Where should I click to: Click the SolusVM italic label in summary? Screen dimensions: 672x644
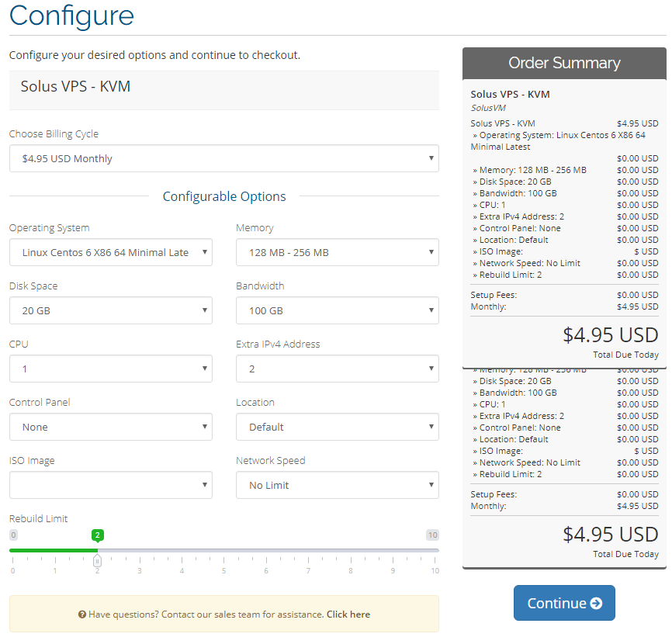tap(488, 108)
